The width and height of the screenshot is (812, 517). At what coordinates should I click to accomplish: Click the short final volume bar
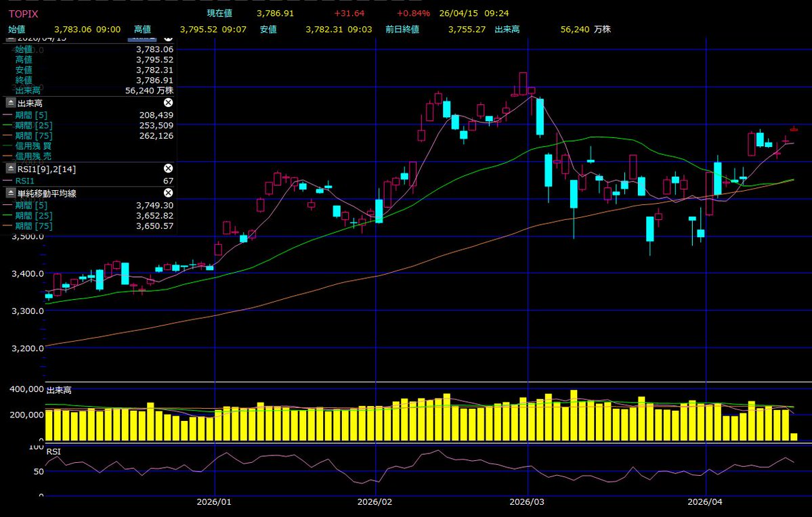794,436
